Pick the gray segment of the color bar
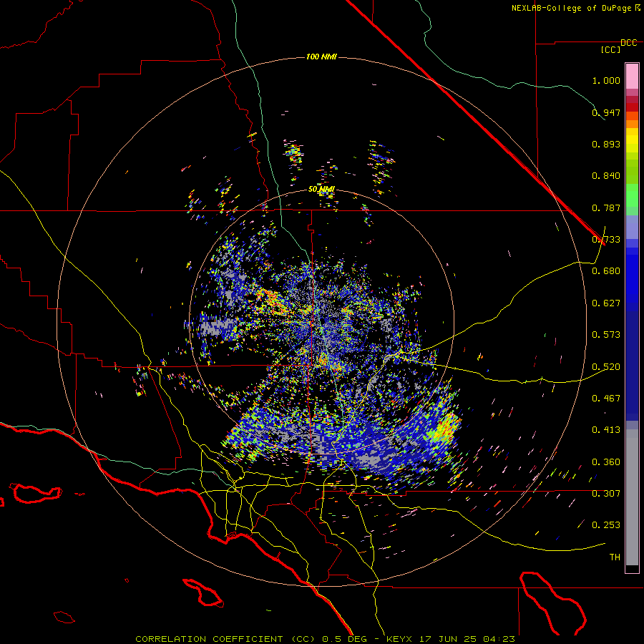 [632, 497]
